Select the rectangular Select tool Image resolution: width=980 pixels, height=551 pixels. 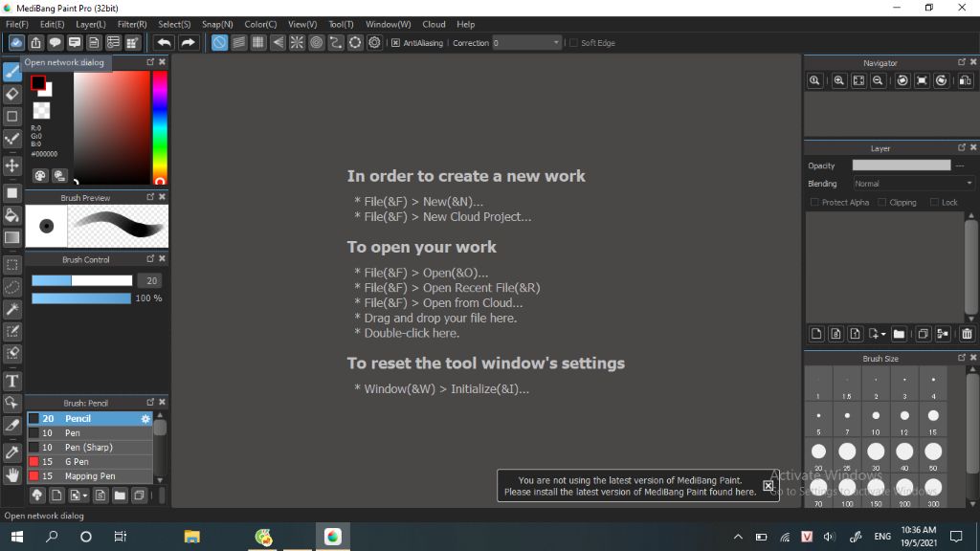(11, 265)
